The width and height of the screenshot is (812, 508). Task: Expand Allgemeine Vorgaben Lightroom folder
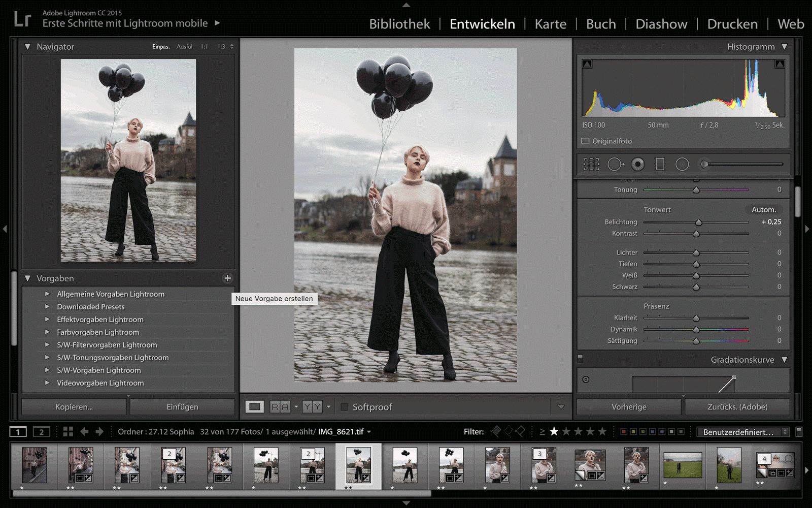tap(47, 294)
